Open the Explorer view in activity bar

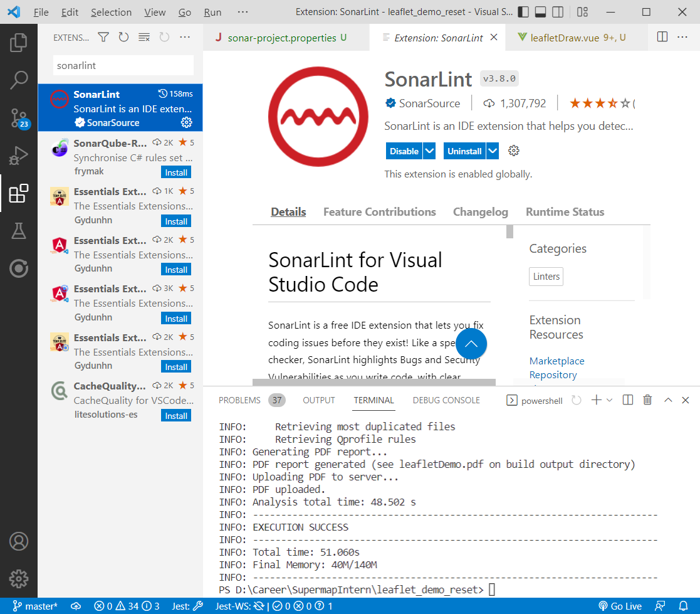point(19,43)
